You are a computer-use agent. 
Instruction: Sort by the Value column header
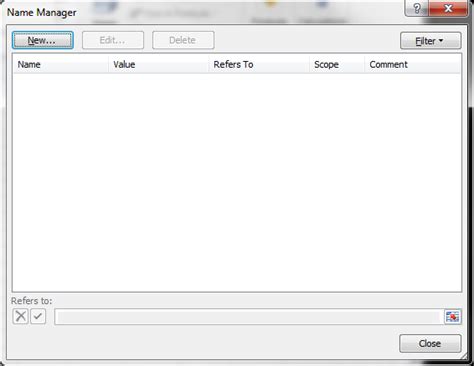tap(158, 64)
